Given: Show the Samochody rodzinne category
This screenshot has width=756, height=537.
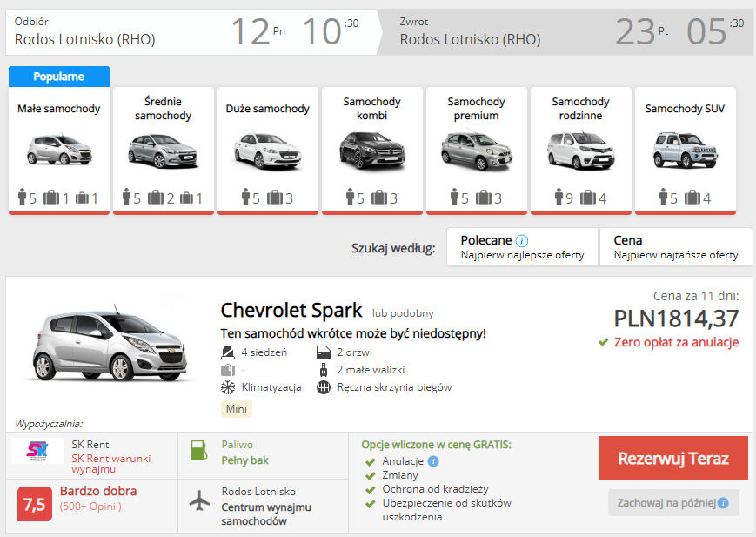Looking at the screenshot, I should 581,151.
